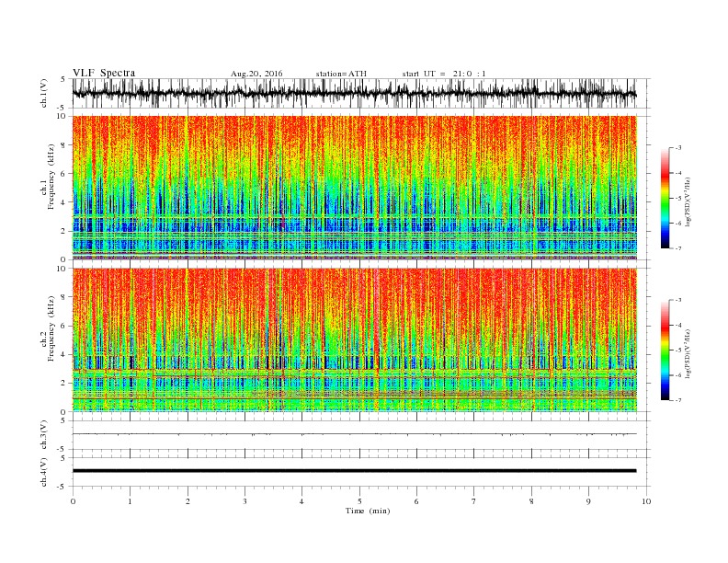Click the ch.4 thick black trace panel

pyautogui.click(x=361, y=472)
